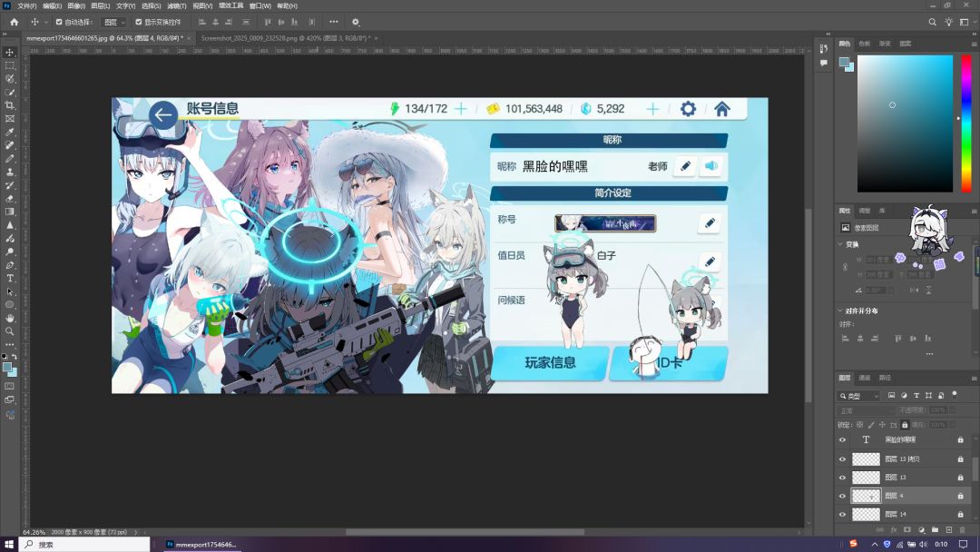Open the 图像(I) menu
The height and width of the screenshot is (552, 980).
tap(76, 5)
